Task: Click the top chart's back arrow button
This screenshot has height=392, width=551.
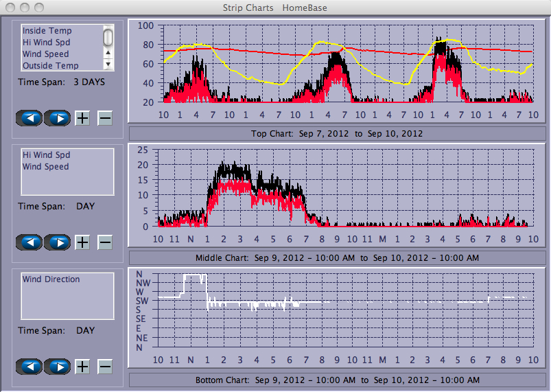Action: 30,118
